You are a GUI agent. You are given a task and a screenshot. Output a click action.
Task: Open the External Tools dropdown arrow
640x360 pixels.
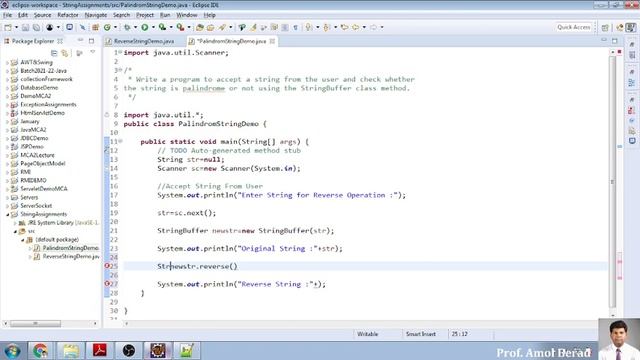click(189, 27)
